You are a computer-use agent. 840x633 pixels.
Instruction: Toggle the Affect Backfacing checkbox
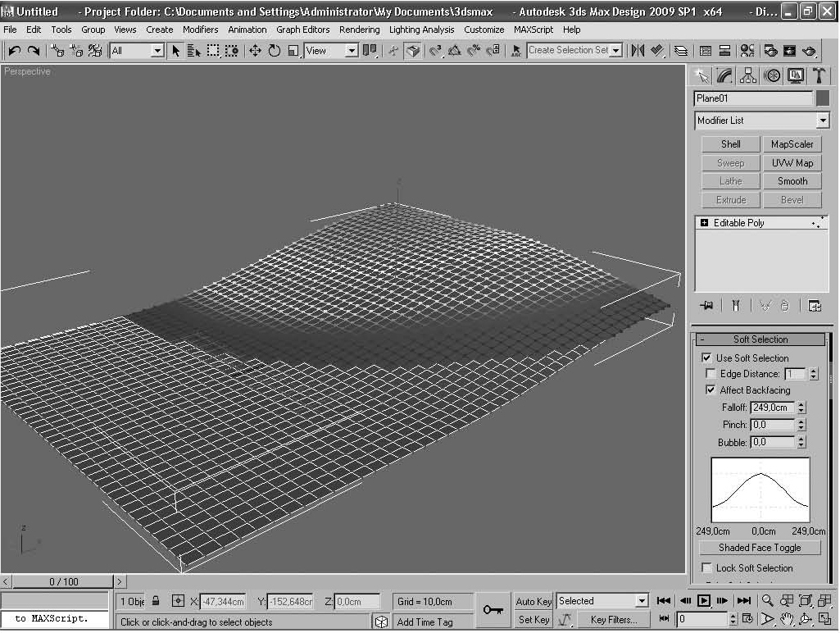[x=711, y=390]
